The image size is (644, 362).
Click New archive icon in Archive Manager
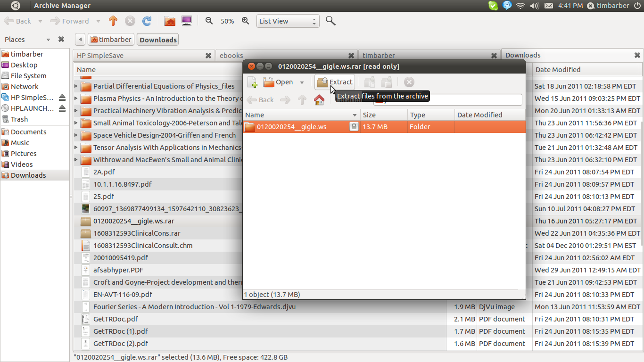[252, 82]
